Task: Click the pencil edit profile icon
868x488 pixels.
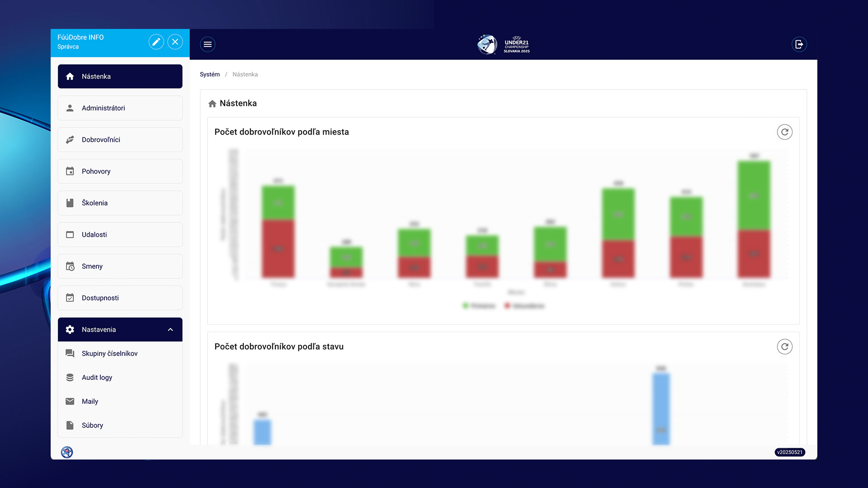Action: (x=156, y=42)
